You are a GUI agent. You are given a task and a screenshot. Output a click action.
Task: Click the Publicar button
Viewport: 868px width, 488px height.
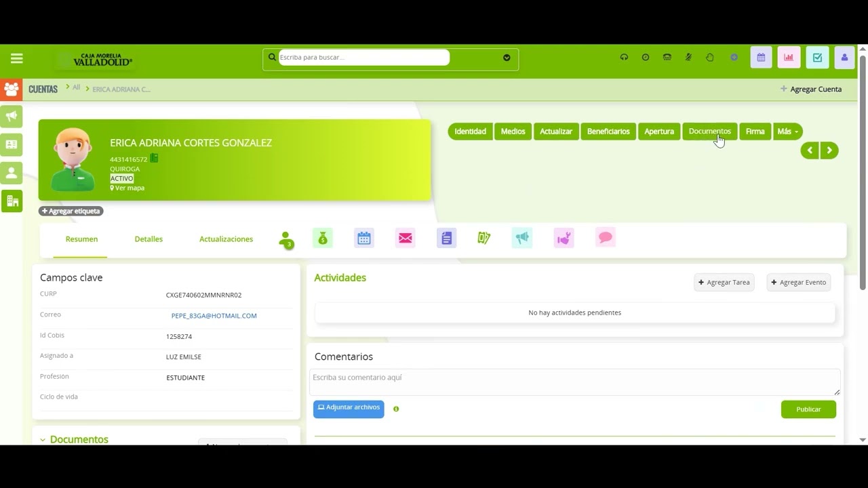(808, 409)
